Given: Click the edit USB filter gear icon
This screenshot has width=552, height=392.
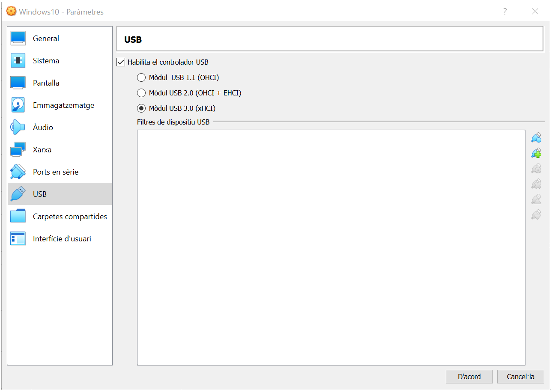Looking at the screenshot, I should point(536,169).
